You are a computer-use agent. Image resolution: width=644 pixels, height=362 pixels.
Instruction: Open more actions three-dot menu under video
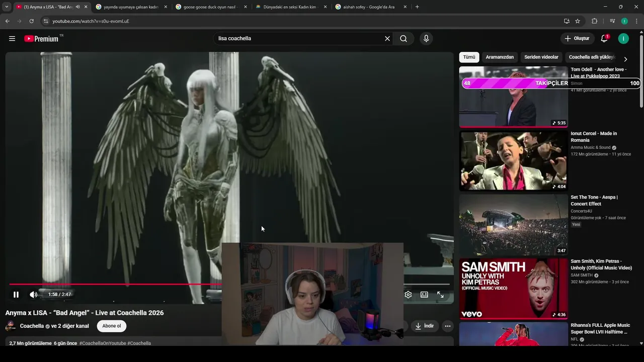(x=448, y=326)
